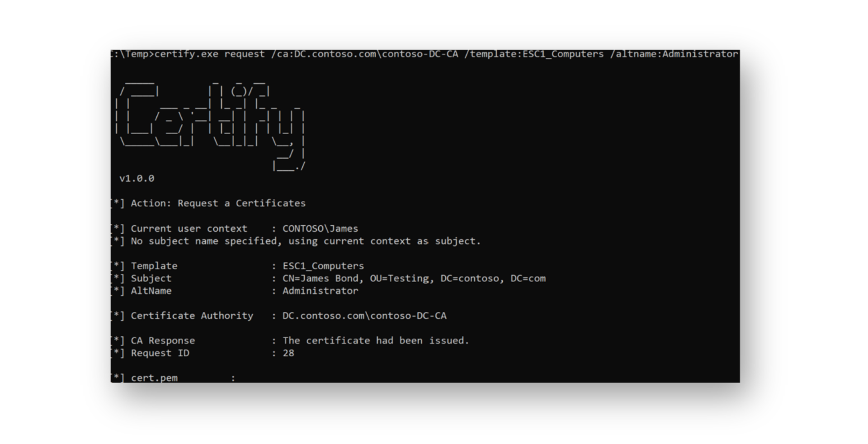The image size is (868, 444).
Task: Click the Certificate Authority label
Action: point(192,316)
